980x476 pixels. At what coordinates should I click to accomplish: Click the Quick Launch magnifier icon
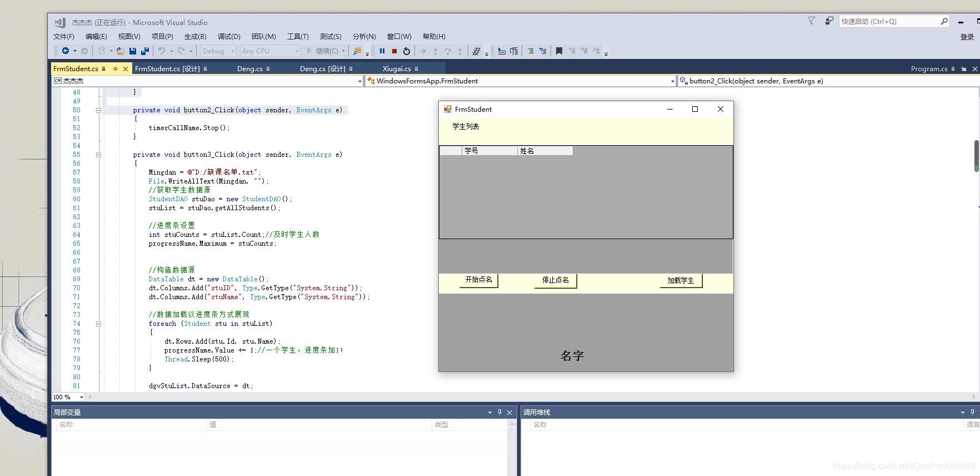tap(944, 21)
